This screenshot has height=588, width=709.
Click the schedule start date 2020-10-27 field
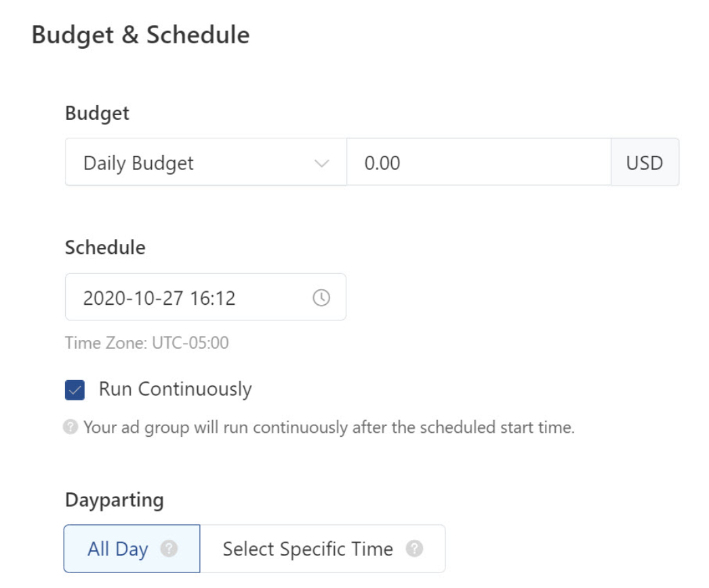(159, 297)
